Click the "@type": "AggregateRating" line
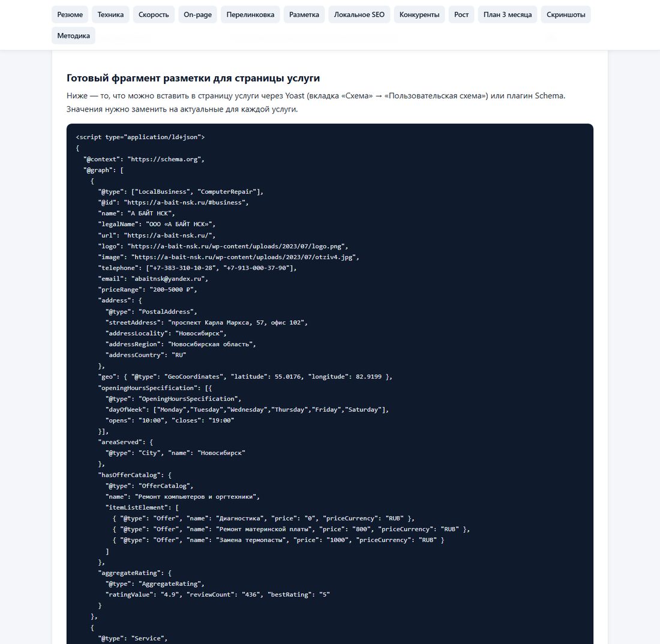 (155, 584)
